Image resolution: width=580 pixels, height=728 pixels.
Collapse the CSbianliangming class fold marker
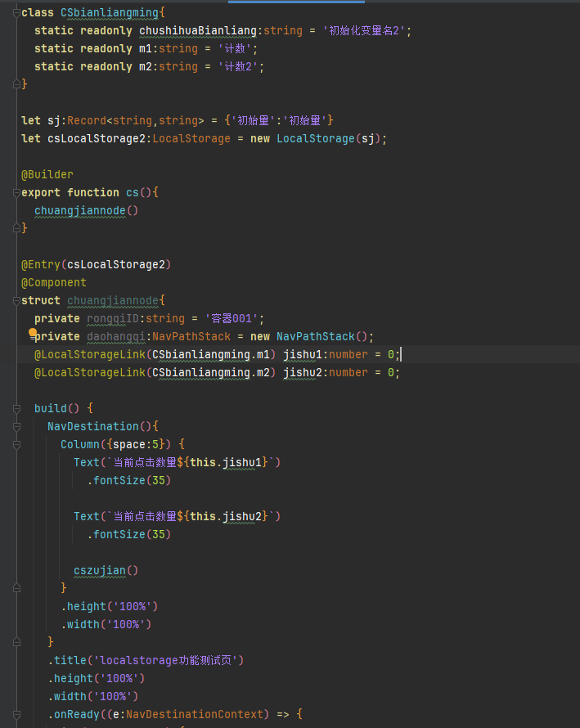click(x=16, y=12)
